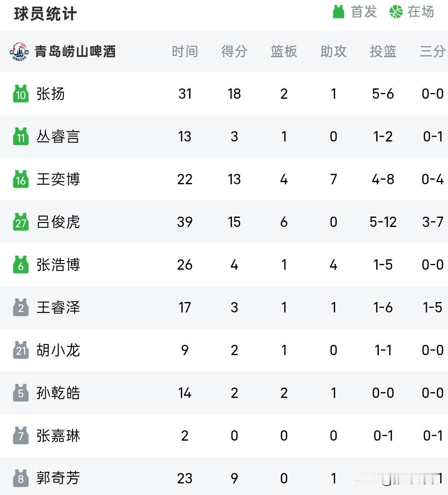
Task: Click the green number 16 jersey icon
Action: pyautogui.click(x=21, y=179)
